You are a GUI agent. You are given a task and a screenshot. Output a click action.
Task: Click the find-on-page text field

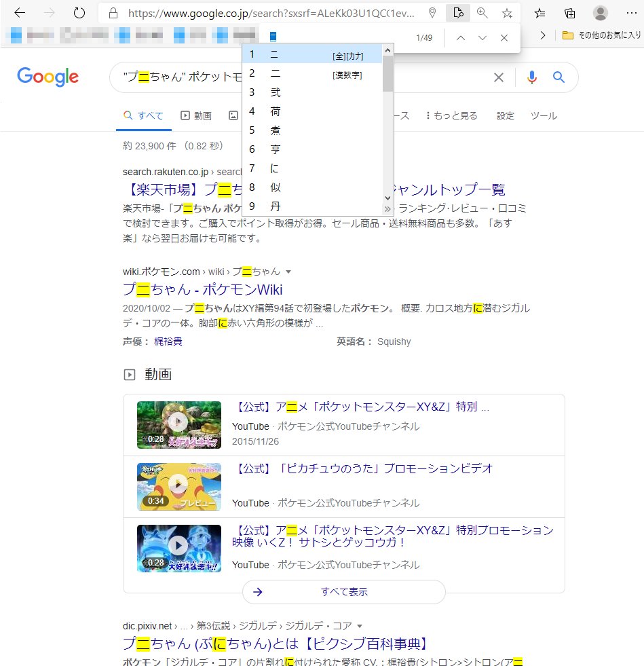(x=339, y=37)
